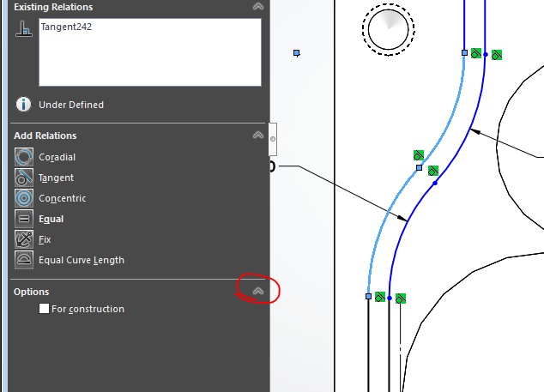Click the Concentric relation icon

24,198
